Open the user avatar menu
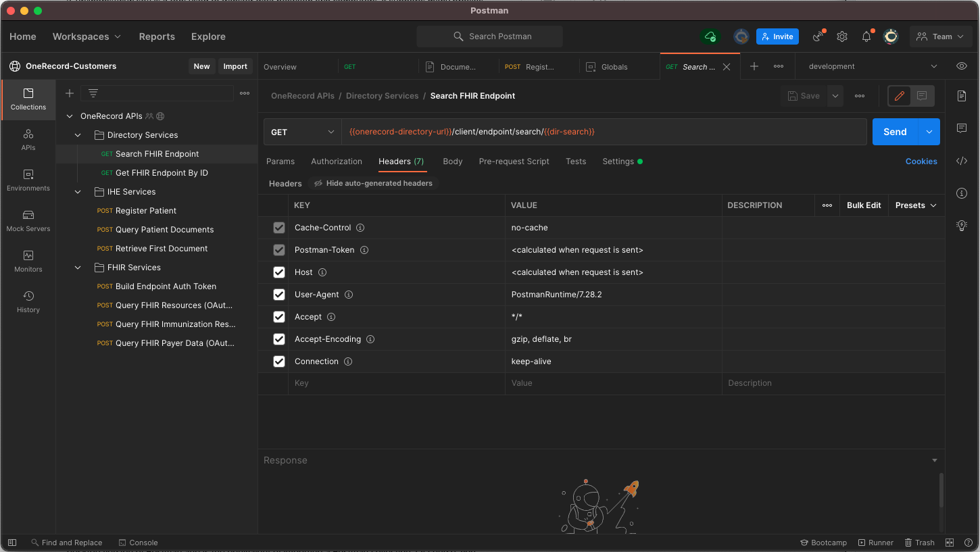This screenshot has height=552, width=980. (x=891, y=36)
